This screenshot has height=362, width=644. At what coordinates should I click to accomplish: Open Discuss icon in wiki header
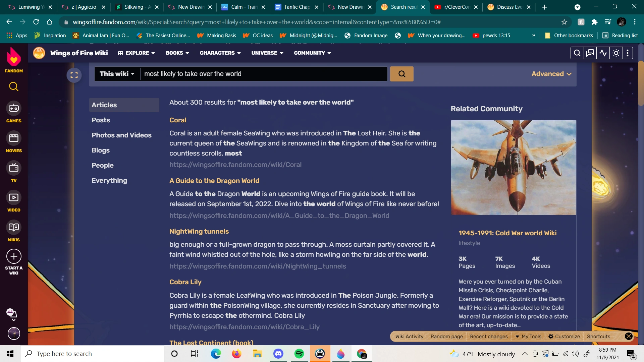590,53
